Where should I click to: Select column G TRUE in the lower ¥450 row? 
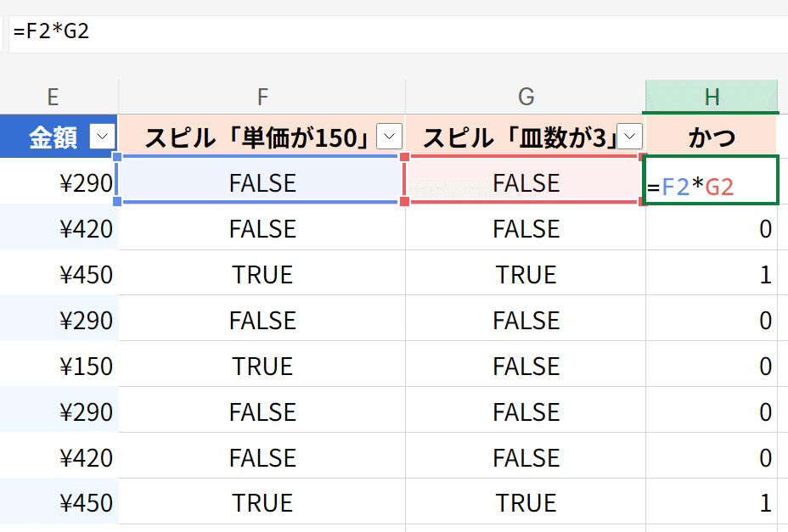(x=526, y=501)
